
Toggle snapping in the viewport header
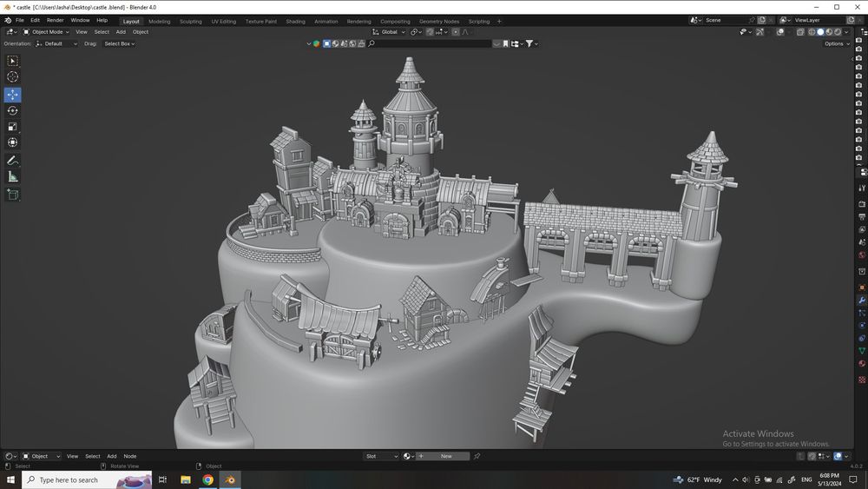[430, 32]
